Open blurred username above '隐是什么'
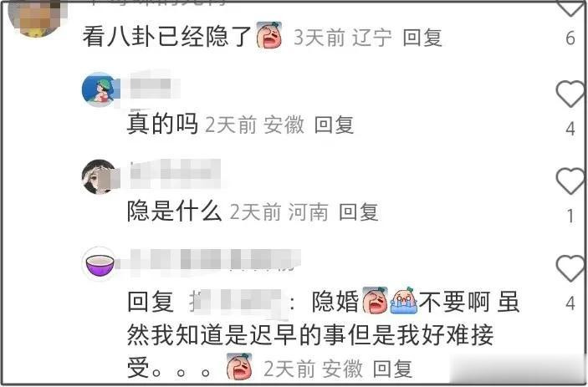 (176, 174)
